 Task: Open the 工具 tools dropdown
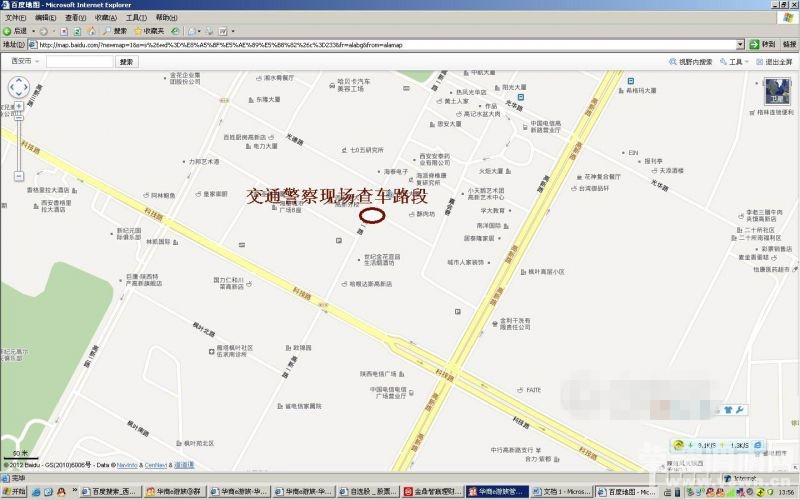coord(736,62)
